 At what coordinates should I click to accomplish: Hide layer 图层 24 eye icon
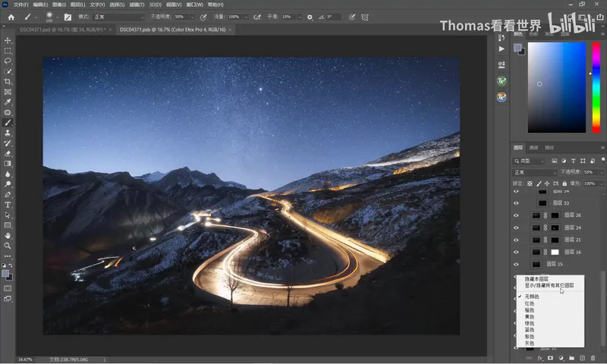pyautogui.click(x=516, y=227)
